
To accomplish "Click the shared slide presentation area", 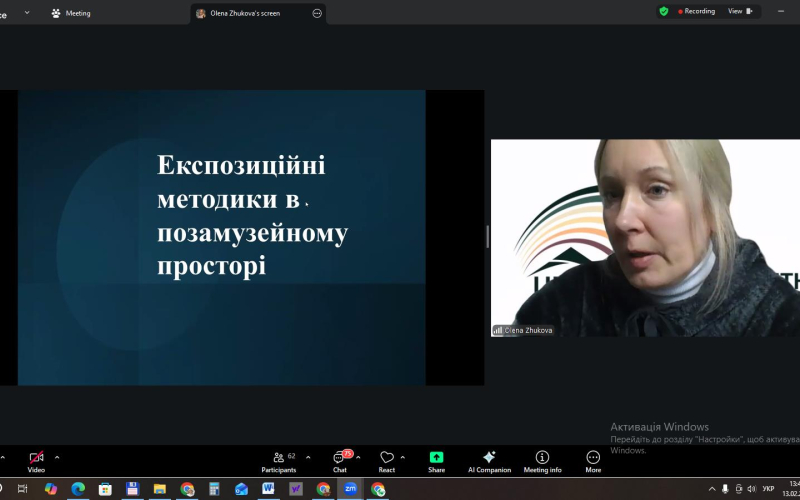I will pos(221,238).
